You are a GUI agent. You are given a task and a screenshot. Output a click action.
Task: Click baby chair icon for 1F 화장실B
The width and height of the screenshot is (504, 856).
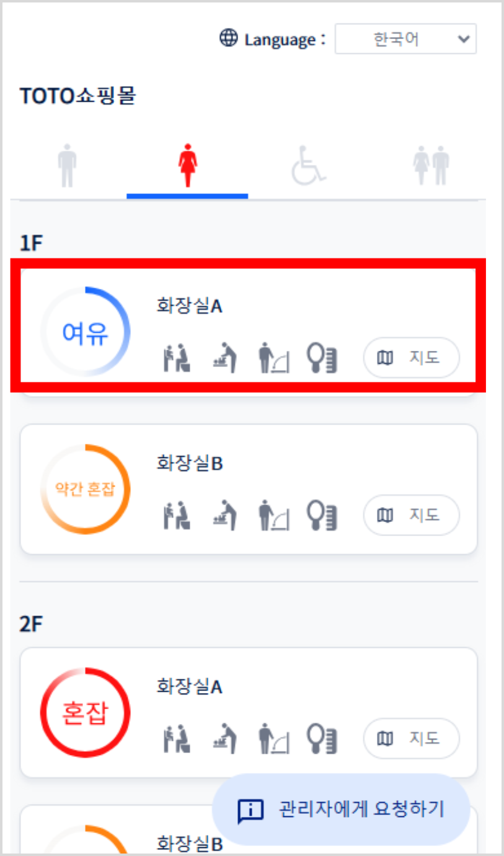pyautogui.click(x=177, y=515)
